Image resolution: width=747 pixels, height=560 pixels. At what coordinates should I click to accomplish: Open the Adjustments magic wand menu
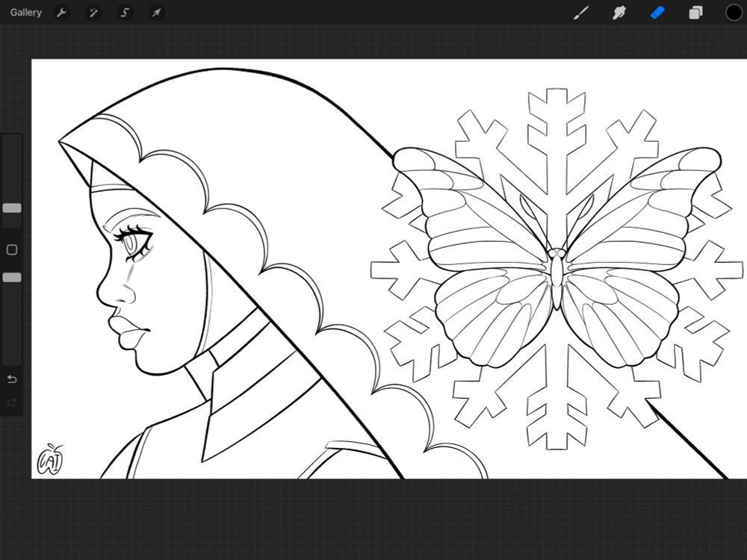point(93,13)
